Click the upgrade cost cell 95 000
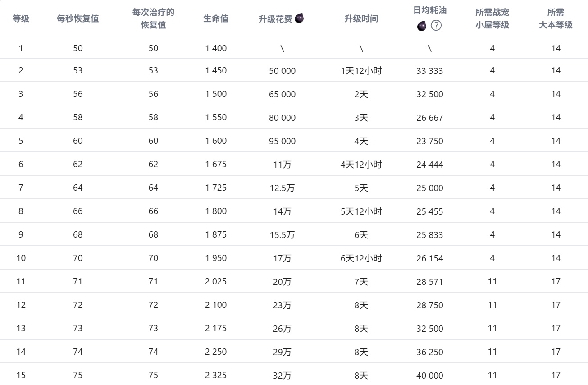588x385 pixels. click(x=283, y=141)
